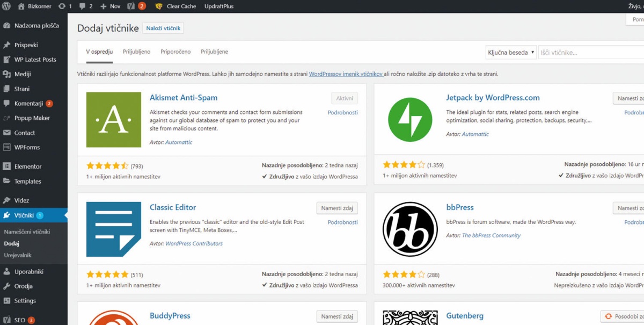Open Ključna beseda search-type dropdown
This screenshot has width=644, height=325.
tap(510, 52)
